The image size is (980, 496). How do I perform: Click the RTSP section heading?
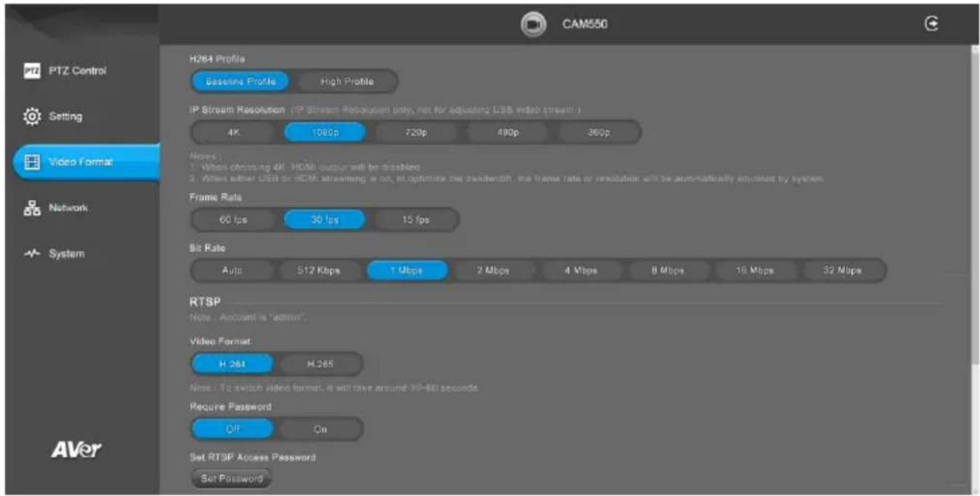(x=204, y=303)
